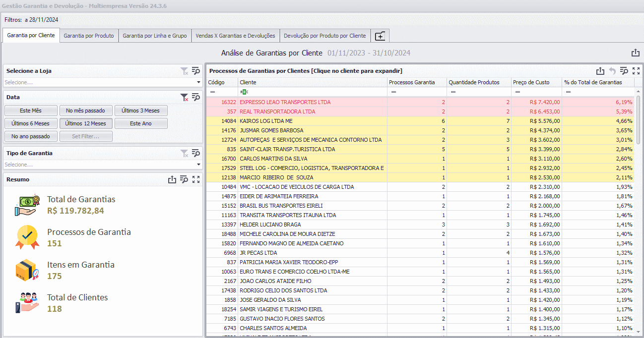Viewport: 644px width, 338px height.
Task: Add a new dashboard tab with plus icon
Action: tap(380, 36)
